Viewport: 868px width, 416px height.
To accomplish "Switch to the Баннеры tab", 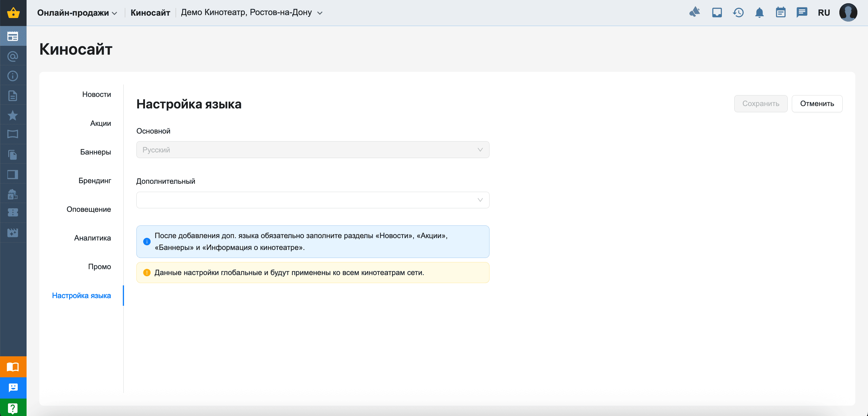I will point(95,152).
